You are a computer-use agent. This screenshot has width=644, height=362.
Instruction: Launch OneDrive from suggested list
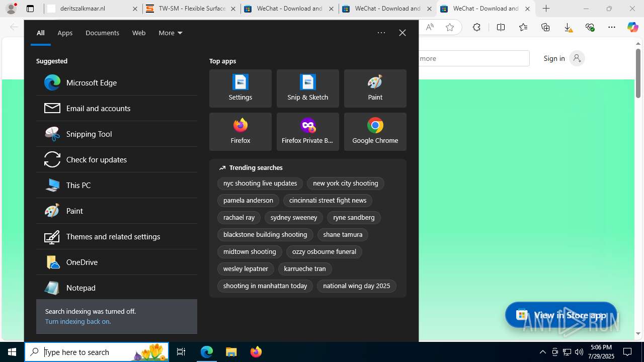(x=116, y=262)
